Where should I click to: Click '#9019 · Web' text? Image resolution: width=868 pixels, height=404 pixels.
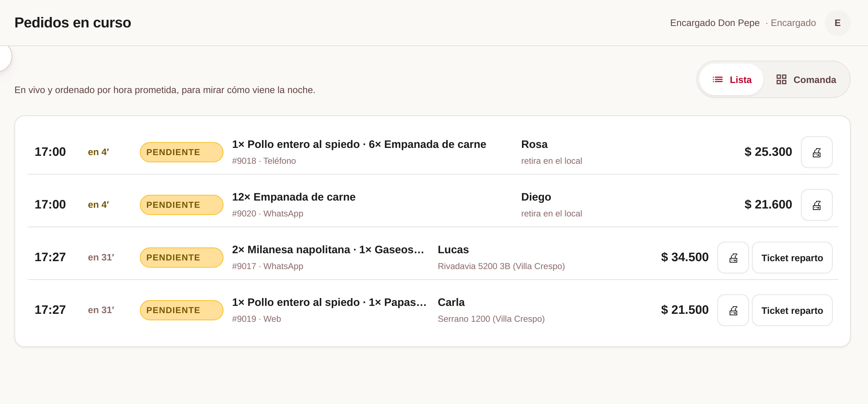tap(256, 319)
